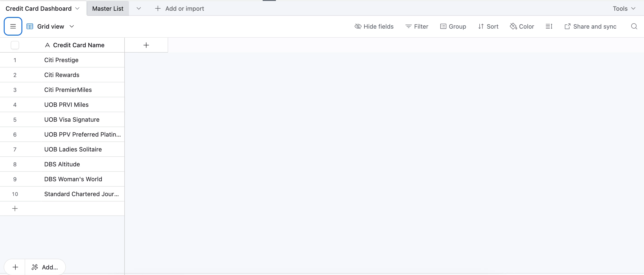Viewport: 644px width, 275px height.
Task: Toggle the select-all checkbox in header
Action: [x=15, y=45]
